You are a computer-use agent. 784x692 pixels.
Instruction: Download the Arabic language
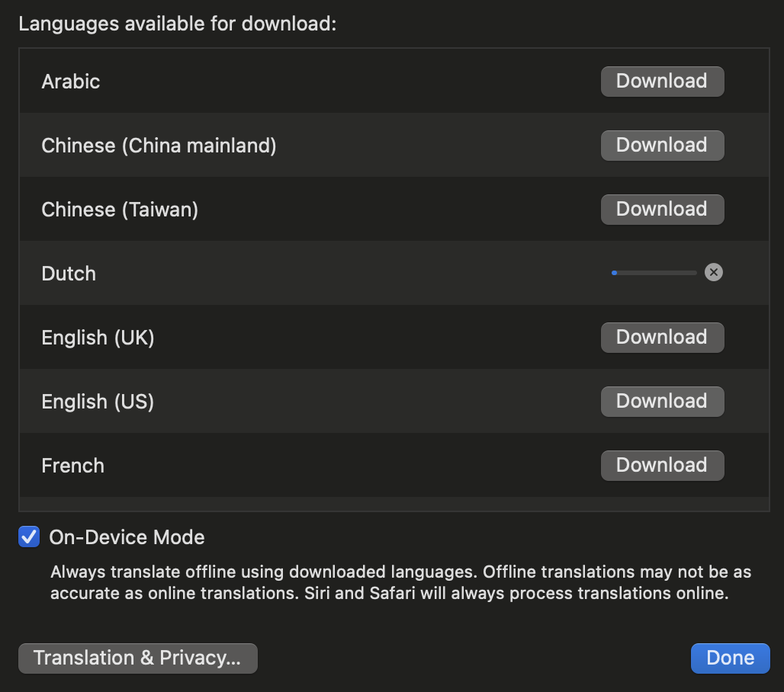click(x=662, y=82)
